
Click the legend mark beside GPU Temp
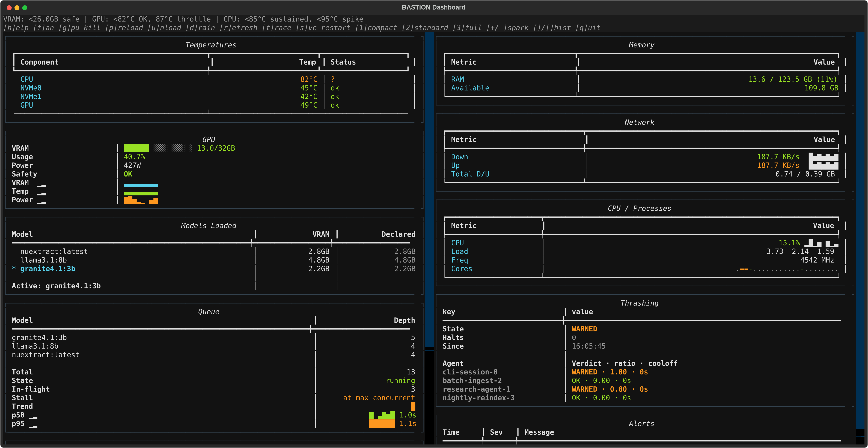(x=41, y=194)
